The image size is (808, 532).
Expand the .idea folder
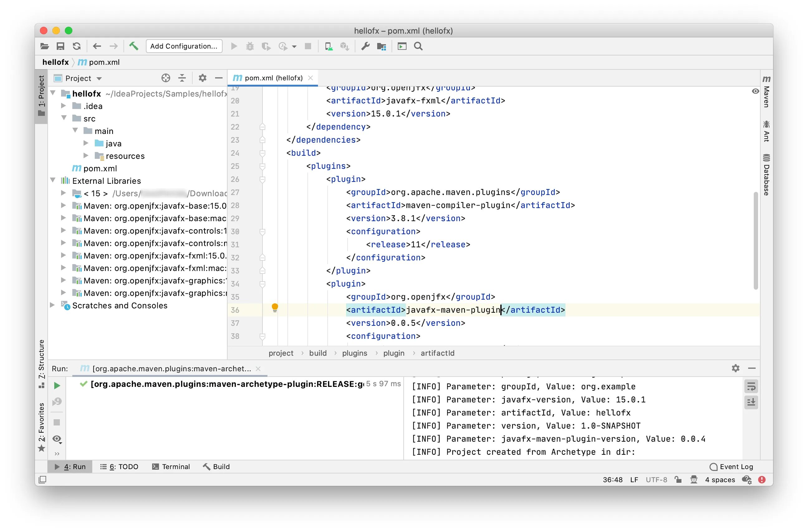64,106
